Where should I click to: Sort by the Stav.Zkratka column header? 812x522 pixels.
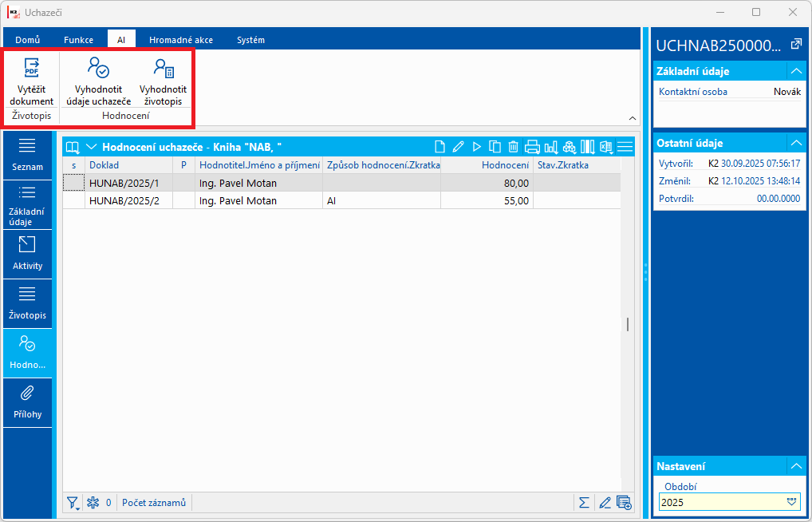click(x=577, y=165)
